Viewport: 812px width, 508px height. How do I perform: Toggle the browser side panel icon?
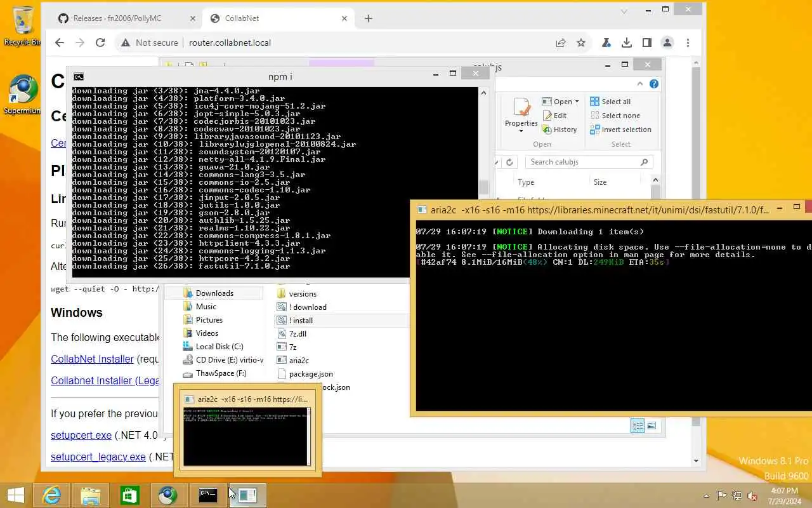647,43
